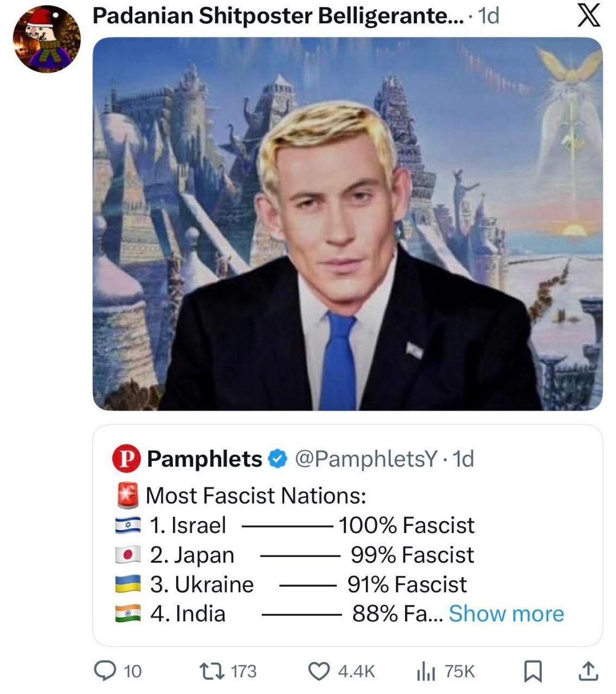
Task: Bookmark this tweet
Action: coord(533,671)
